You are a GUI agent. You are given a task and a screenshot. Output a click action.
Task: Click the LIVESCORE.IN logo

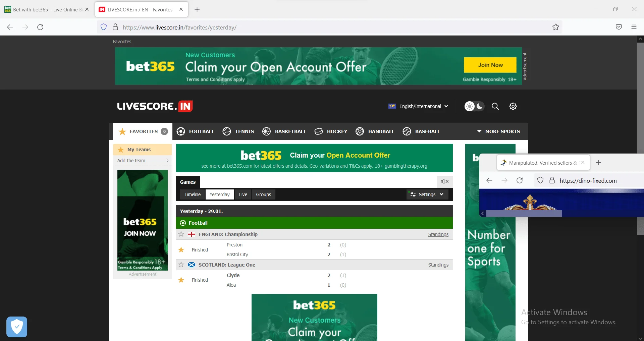point(155,106)
